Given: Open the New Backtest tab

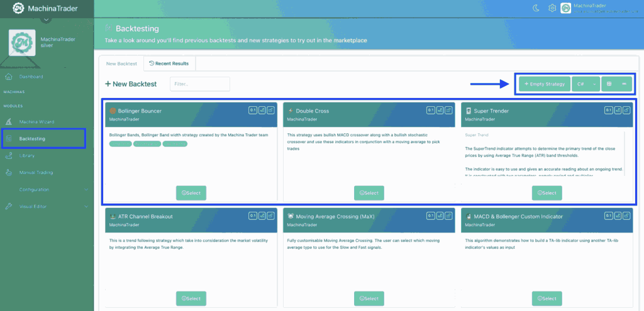Looking at the screenshot, I should [x=121, y=63].
